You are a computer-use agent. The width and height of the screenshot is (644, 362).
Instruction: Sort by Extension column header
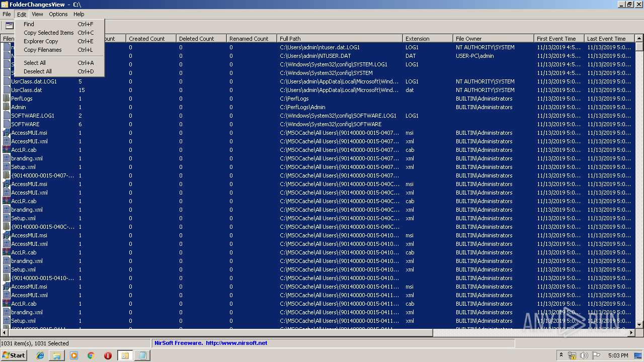428,39
